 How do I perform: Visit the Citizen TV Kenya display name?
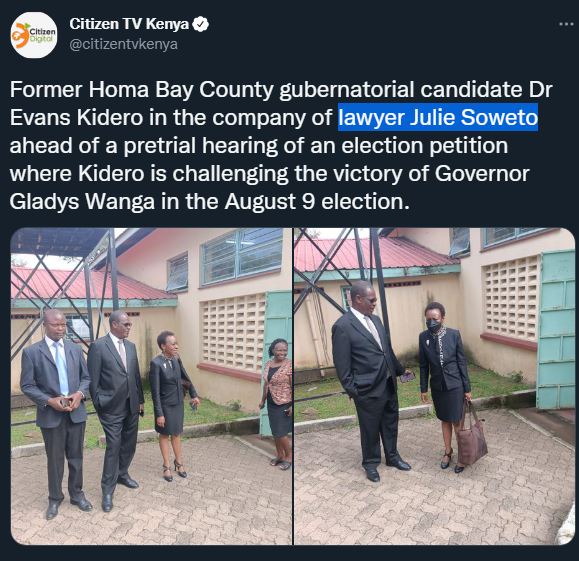coord(129,24)
